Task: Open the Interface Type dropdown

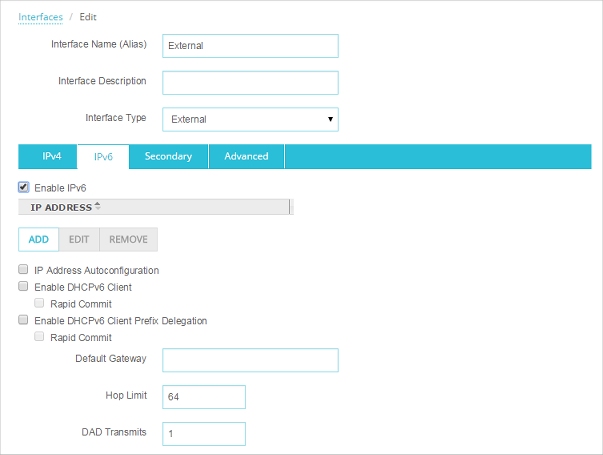Action: tap(250, 119)
